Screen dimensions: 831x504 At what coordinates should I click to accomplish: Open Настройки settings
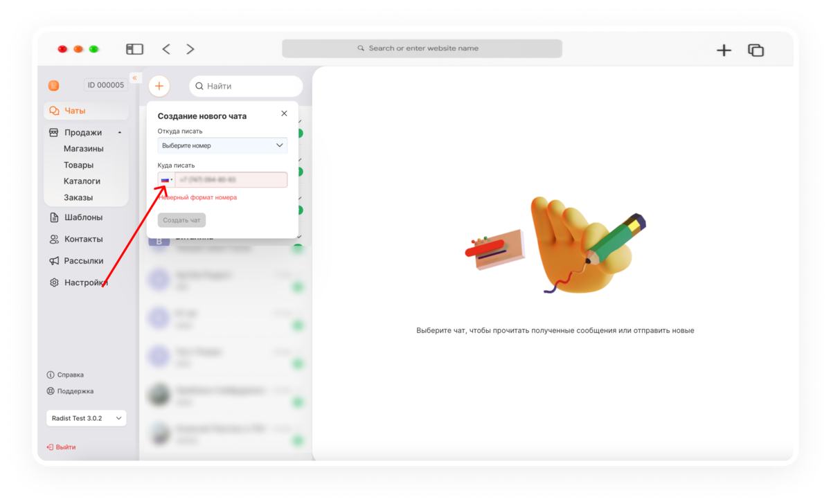(x=86, y=282)
